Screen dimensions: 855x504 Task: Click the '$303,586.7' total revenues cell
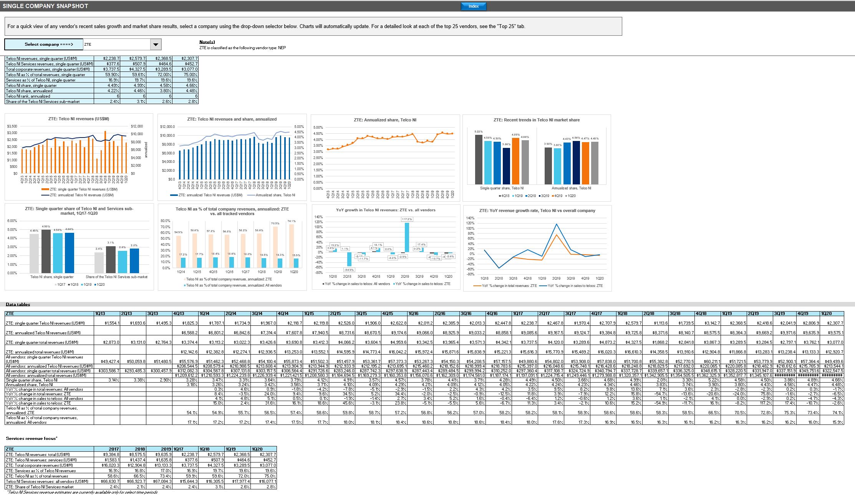107,371
